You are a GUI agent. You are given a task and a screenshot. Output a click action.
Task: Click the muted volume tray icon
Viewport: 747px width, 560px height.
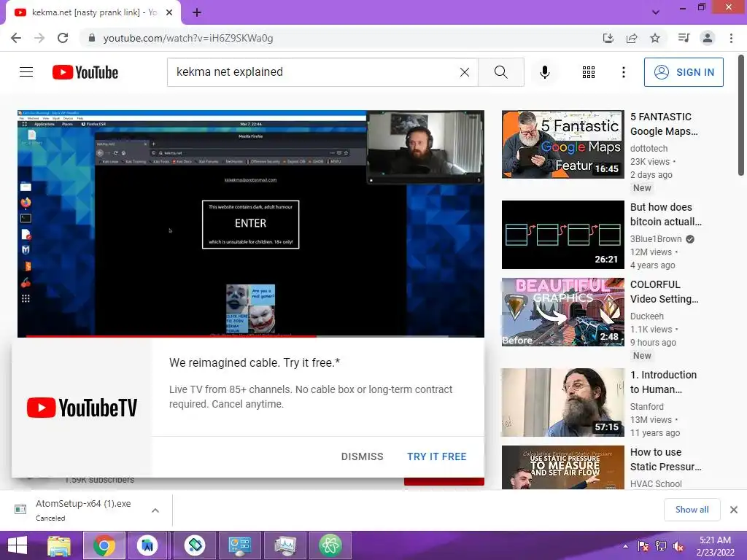(678, 546)
